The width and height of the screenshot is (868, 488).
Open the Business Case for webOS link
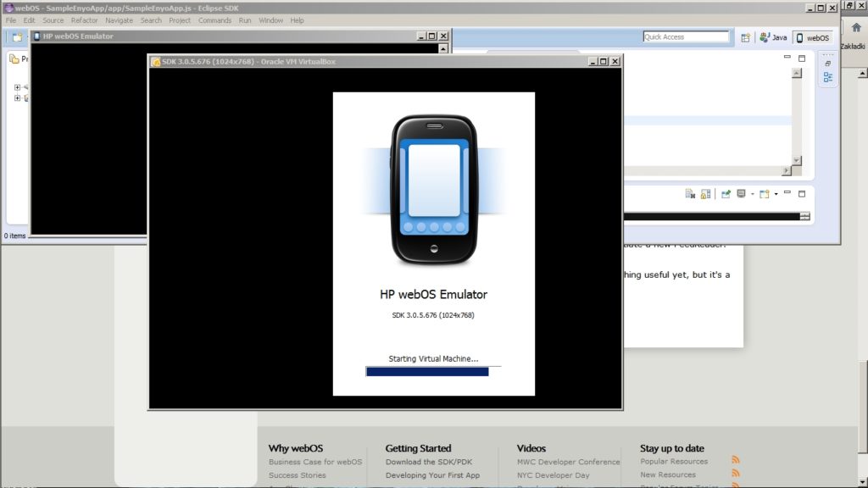(315, 462)
